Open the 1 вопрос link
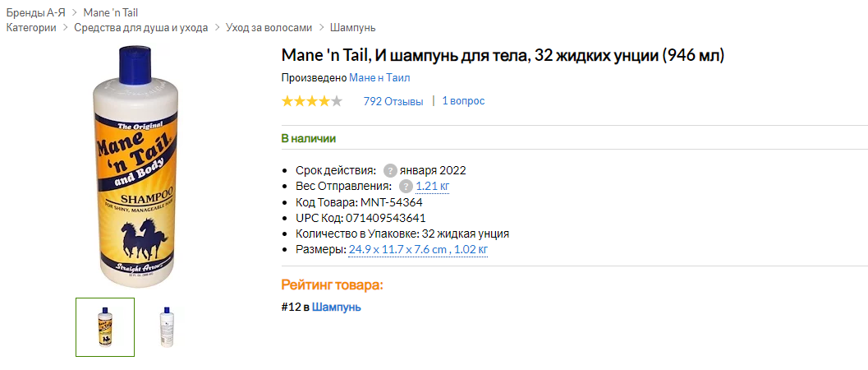 pos(463,101)
